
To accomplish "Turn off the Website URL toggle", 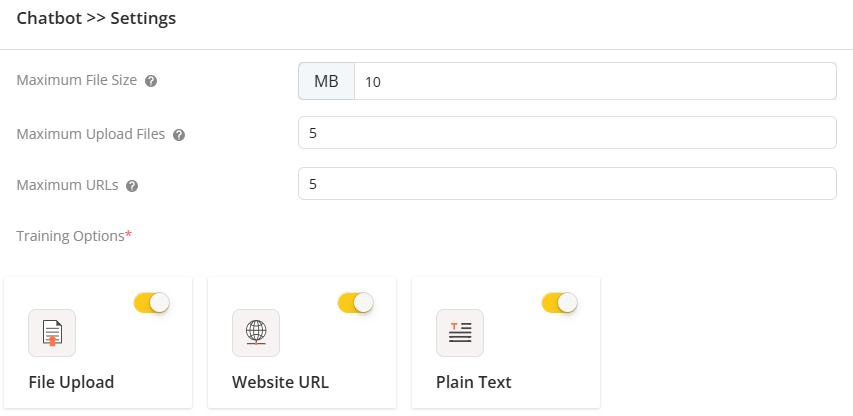I will (x=356, y=302).
